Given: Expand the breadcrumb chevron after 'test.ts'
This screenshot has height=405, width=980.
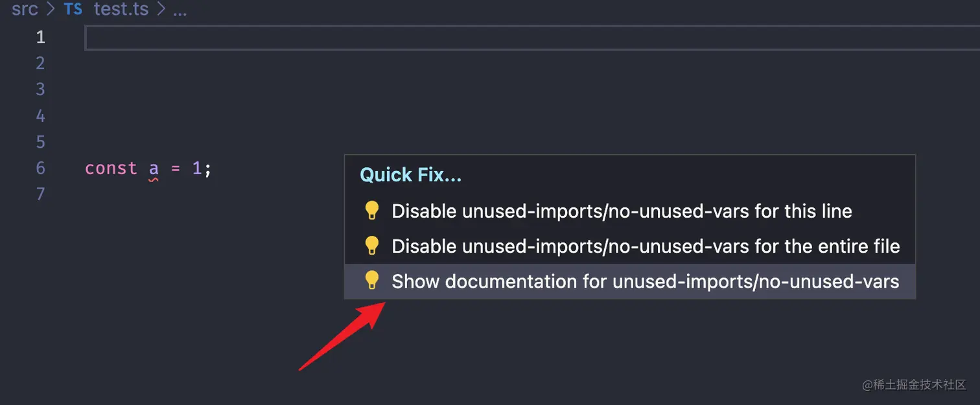Looking at the screenshot, I should [x=158, y=9].
